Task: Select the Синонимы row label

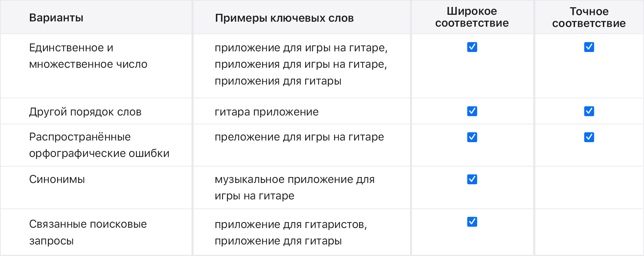Action: click(x=57, y=179)
